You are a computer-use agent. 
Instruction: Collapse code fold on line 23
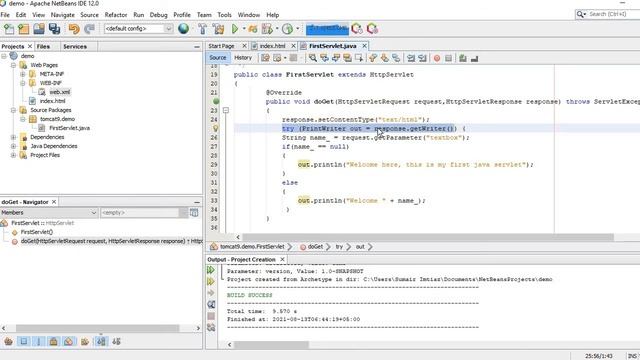pyautogui.click(x=226, y=110)
